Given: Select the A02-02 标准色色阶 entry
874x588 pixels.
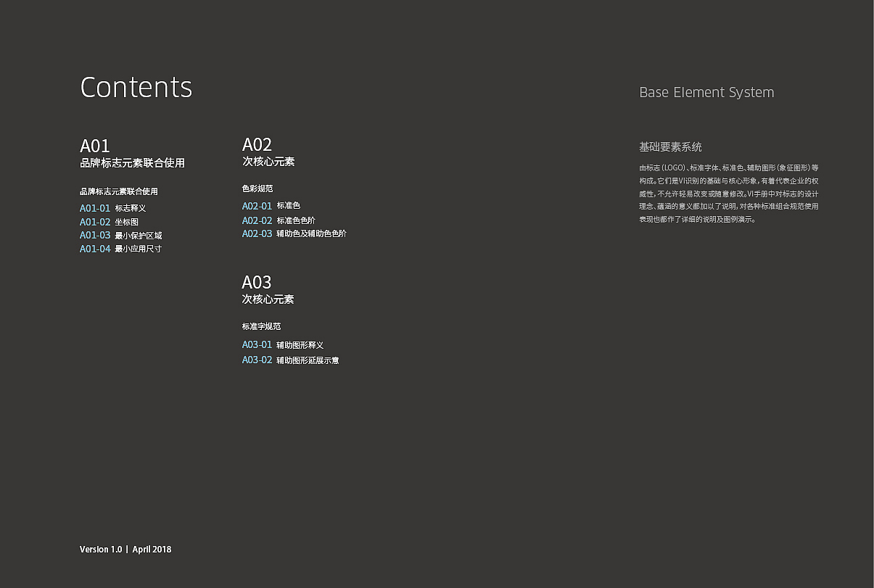Looking at the screenshot, I should point(279,220).
